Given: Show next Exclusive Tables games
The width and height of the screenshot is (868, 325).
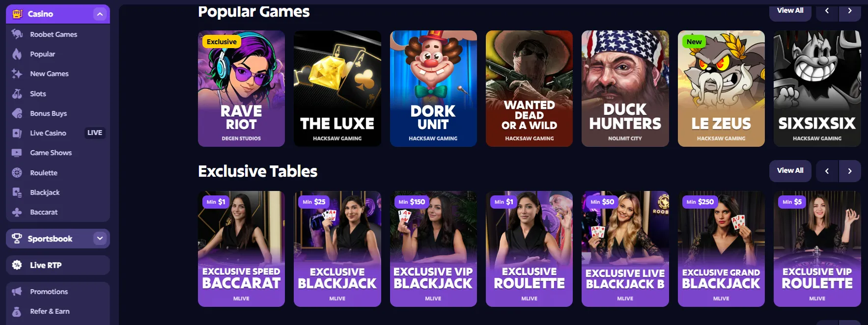Looking at the screenshot, I should click(x=850, y=171).
